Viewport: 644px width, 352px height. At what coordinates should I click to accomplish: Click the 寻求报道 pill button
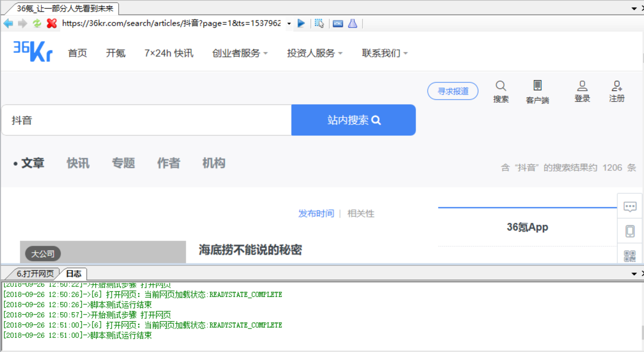[x=453, y=91]
